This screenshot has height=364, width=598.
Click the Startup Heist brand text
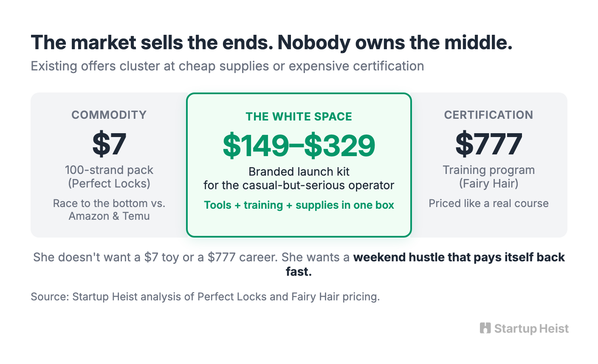[x=531, y=328]
